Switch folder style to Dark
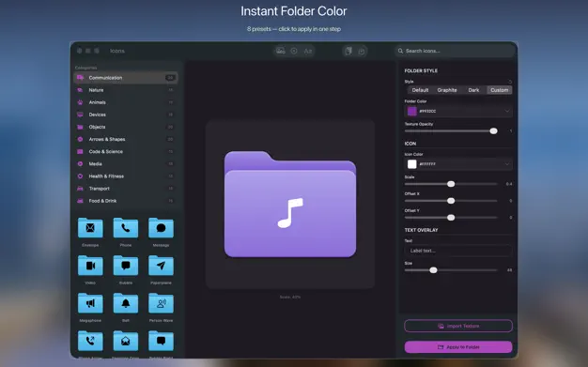The height and width of the screenshot is (367, 588). (473, 90)
